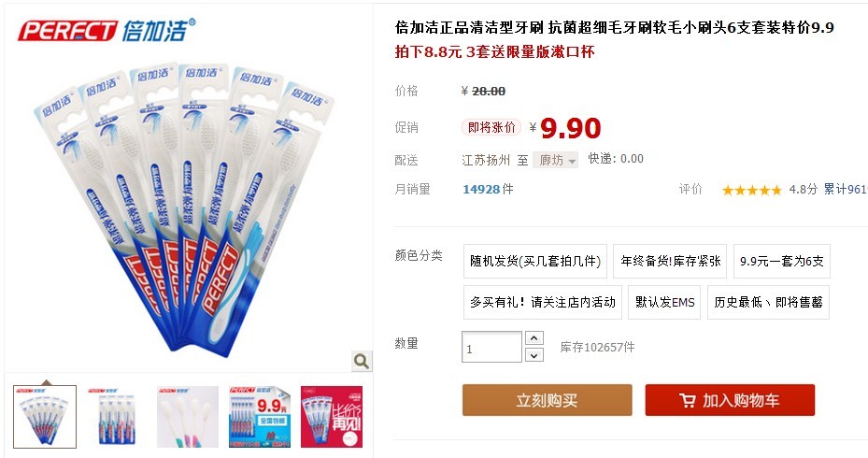Select option 随机发货(买几套拍几件)
Image resolution: width=868 pixels, height=458 pixels.
click(x=534, y=261)
